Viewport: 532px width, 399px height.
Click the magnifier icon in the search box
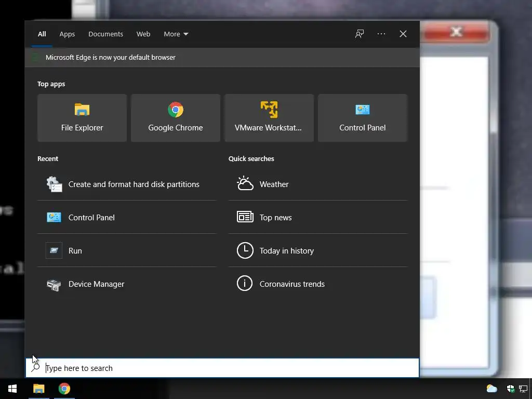coord(35,367)
